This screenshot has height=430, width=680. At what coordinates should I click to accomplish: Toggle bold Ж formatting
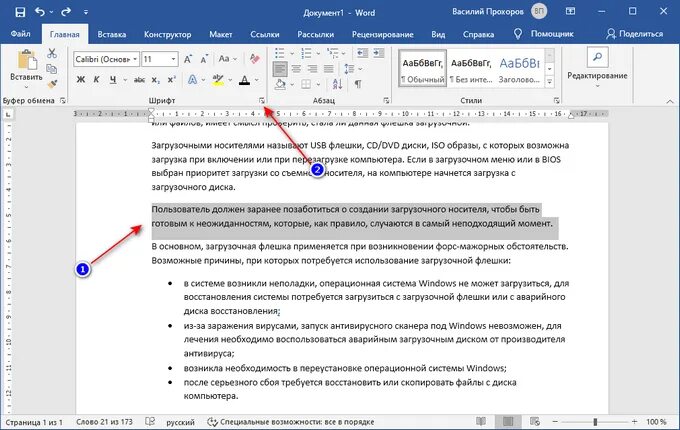click(x=81, y=80)
